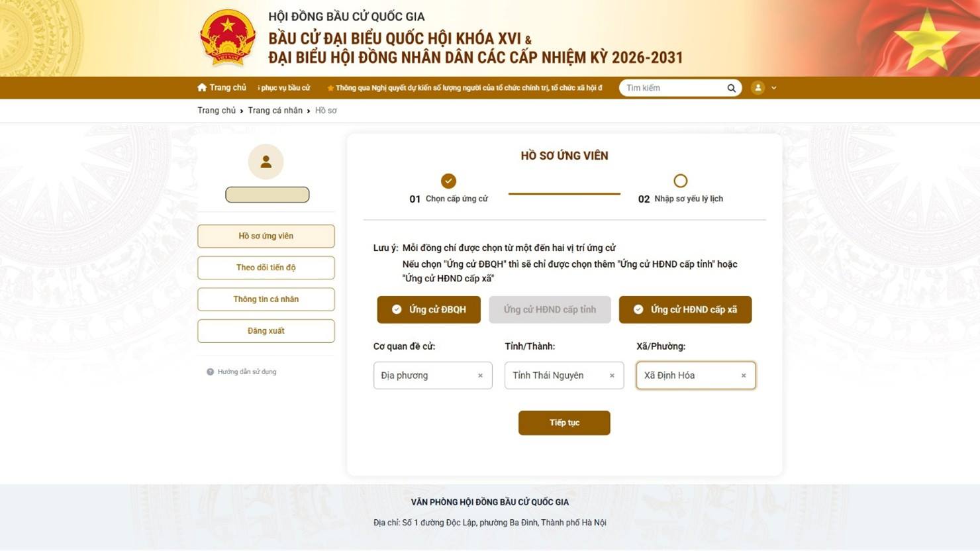Select the Ứng cử HĐND cấp tỉnh option
Screen dimensions: 980x551
[x=550, y=309]
